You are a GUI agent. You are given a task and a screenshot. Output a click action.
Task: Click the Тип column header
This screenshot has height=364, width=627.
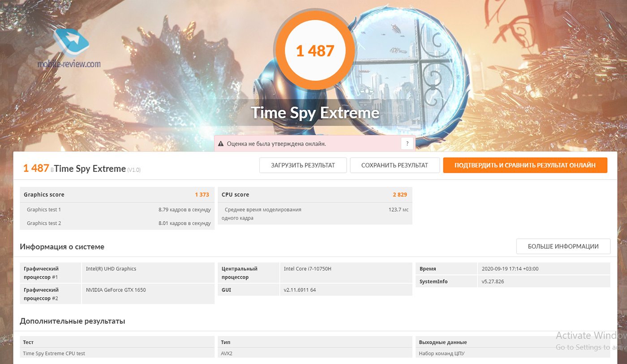(226, 342)
